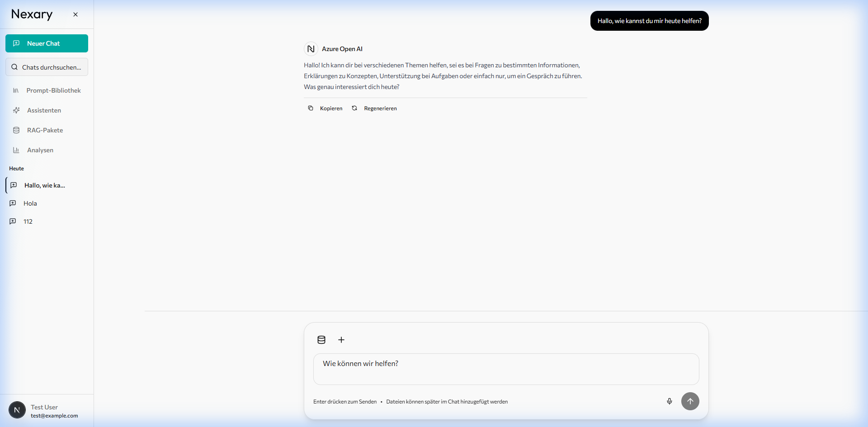Open the Azure Open AI avatar icon

[311, 49]
